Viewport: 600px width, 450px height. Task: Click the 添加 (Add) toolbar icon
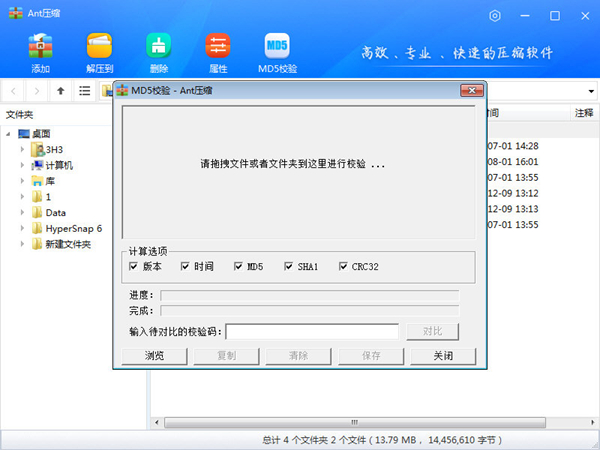pos(40,47)
